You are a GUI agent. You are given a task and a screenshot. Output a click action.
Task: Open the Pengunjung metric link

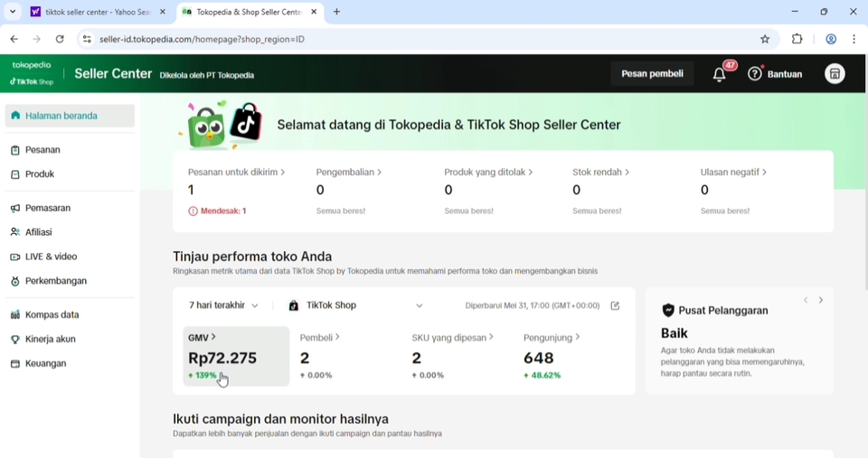coord(552,338)
